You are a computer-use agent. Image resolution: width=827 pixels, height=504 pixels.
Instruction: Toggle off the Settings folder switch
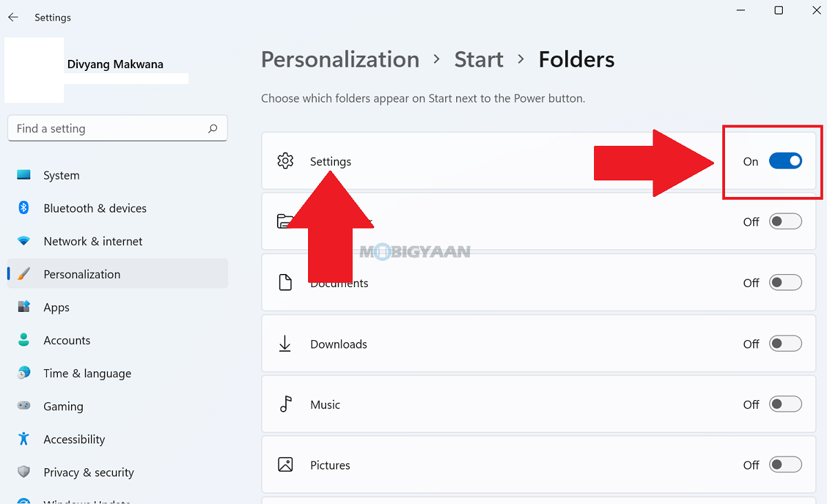[785, 160]
